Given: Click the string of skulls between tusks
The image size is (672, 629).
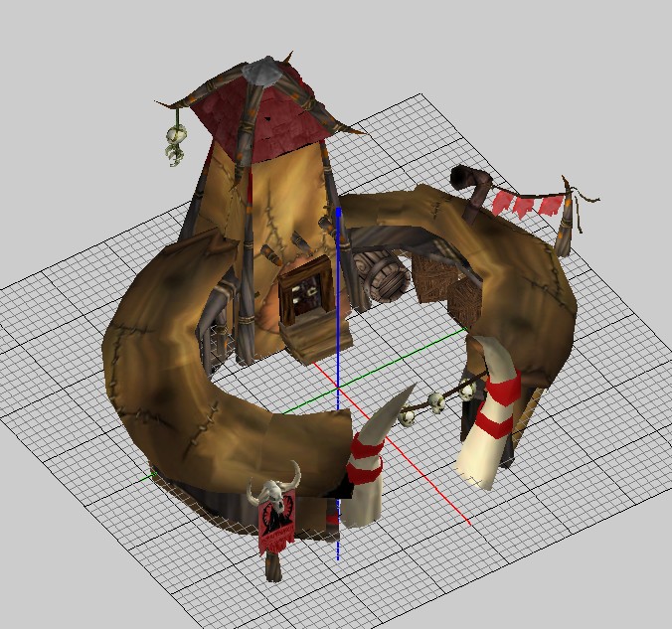Looking at the screenshot, I should [441, 398].
